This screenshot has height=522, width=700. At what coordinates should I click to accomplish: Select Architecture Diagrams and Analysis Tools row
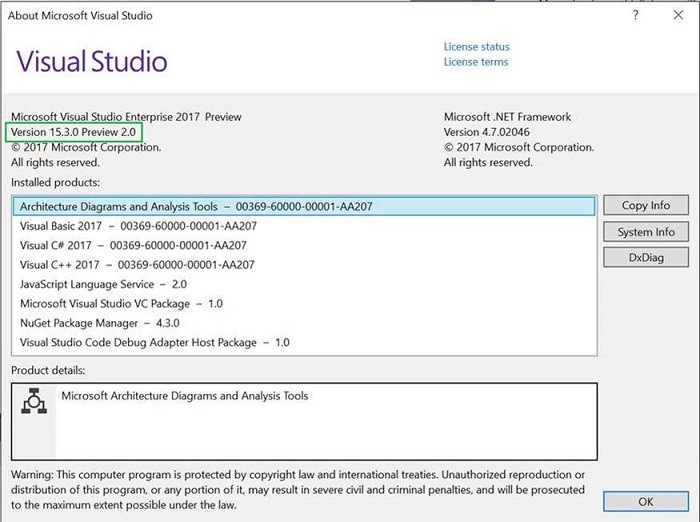304,206
